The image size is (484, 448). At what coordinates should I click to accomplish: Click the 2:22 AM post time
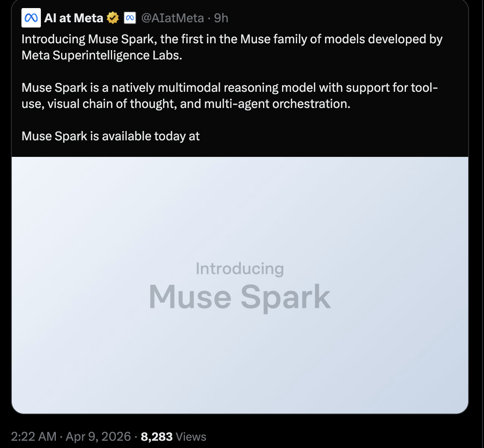pos(34,437)
